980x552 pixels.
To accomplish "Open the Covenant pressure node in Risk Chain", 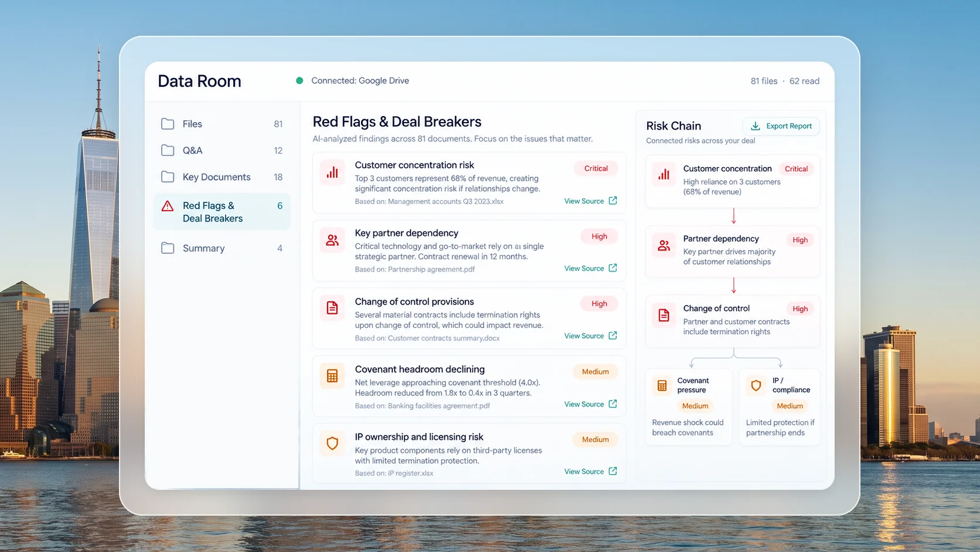I will point(689,407).
